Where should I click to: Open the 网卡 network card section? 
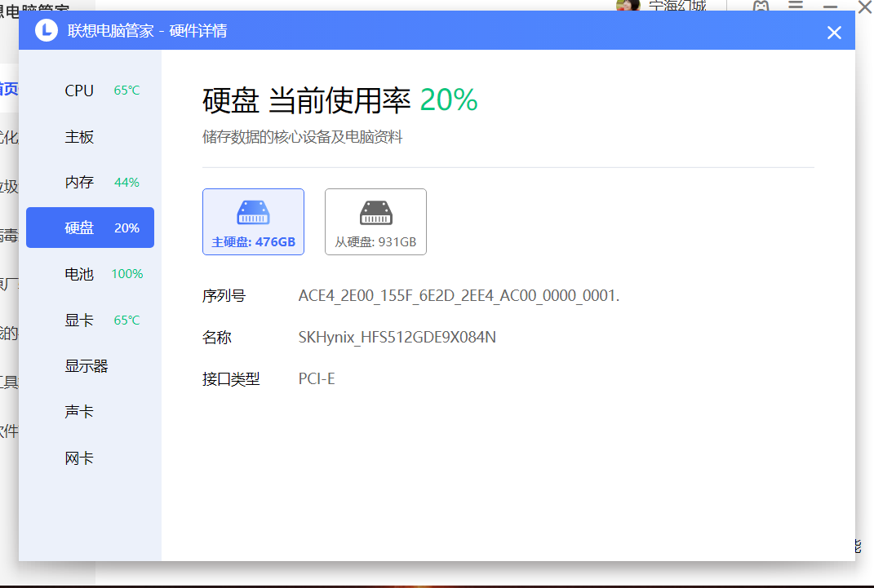[x=90, y=458]
